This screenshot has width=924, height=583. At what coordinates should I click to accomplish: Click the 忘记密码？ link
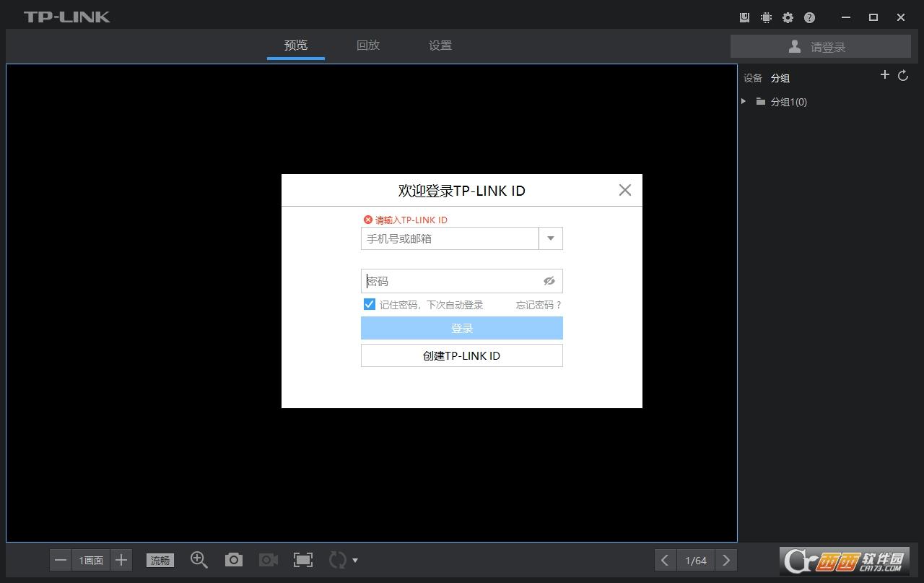539,305
